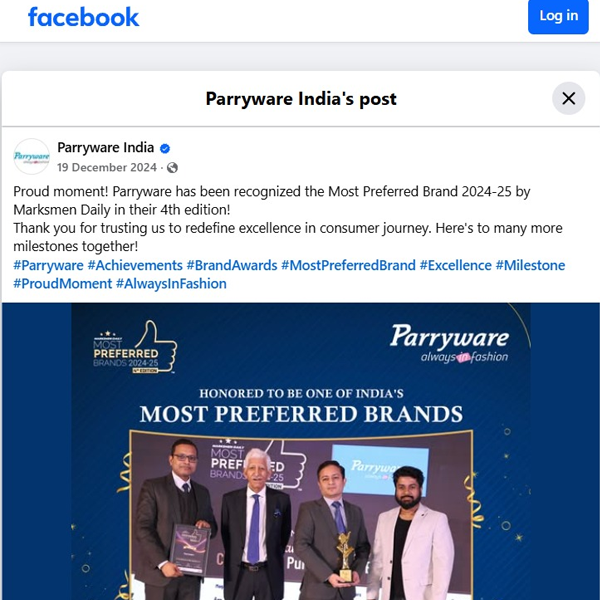Open the #Parryware hashtag

(48, 265)
